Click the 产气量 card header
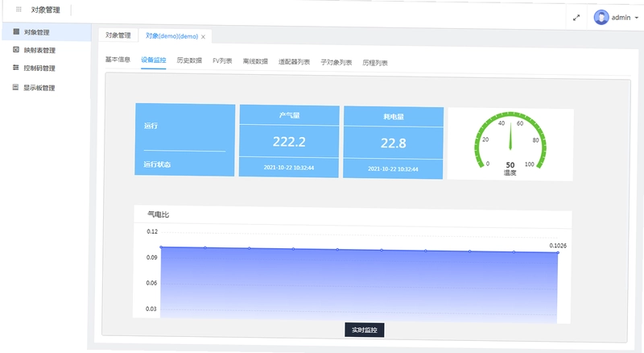This screenshot has height=353, width=644. 290,115
